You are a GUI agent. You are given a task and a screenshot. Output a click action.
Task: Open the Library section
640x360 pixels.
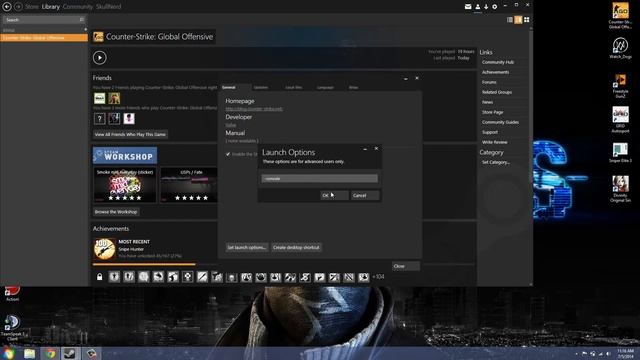[x=51, y=7]
